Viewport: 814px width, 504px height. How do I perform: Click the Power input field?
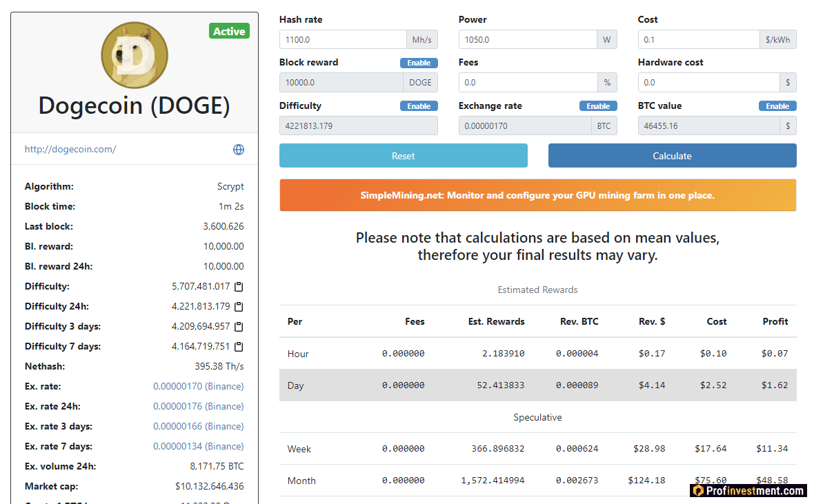[527, 40]
